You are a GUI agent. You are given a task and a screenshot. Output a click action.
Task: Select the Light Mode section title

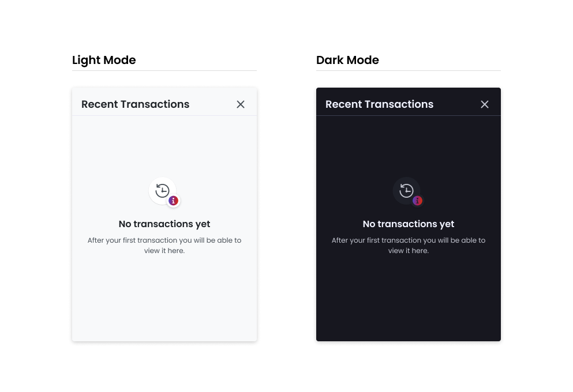point(104,60)
